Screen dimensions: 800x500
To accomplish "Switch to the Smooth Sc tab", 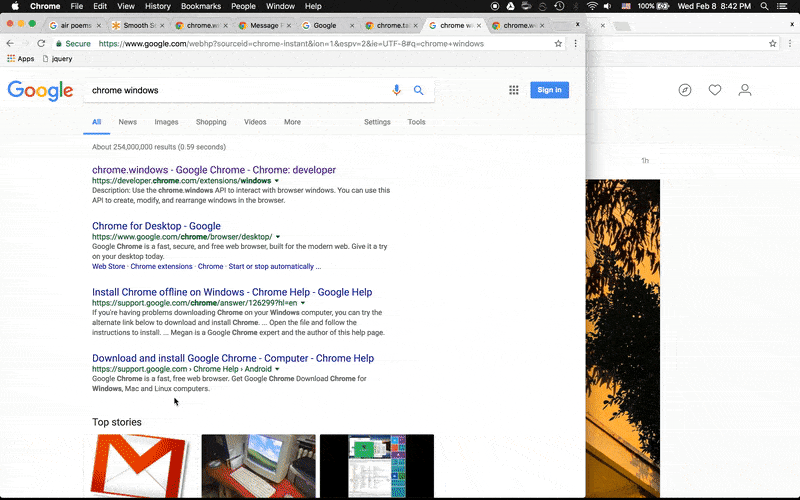I will [139, 25].
